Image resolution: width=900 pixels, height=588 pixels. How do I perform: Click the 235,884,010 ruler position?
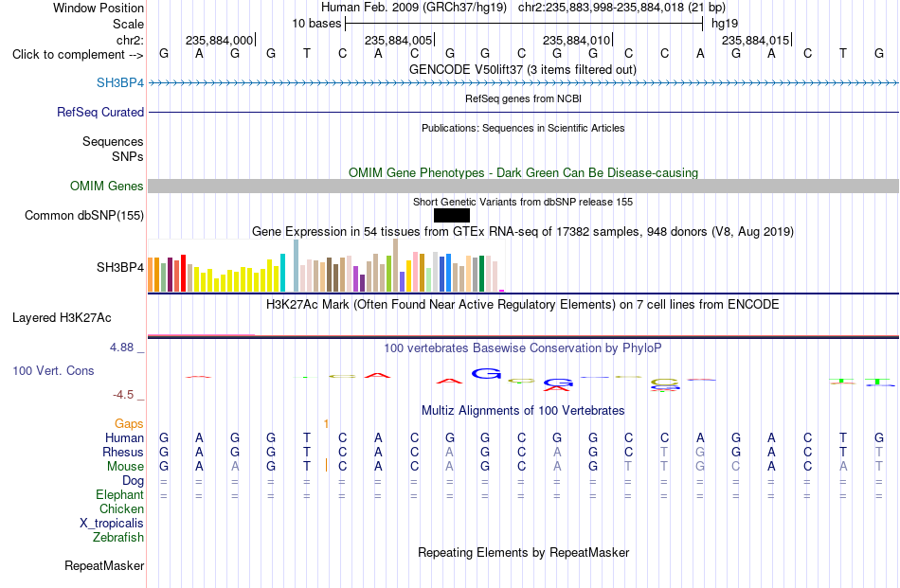tap(577, 40)
